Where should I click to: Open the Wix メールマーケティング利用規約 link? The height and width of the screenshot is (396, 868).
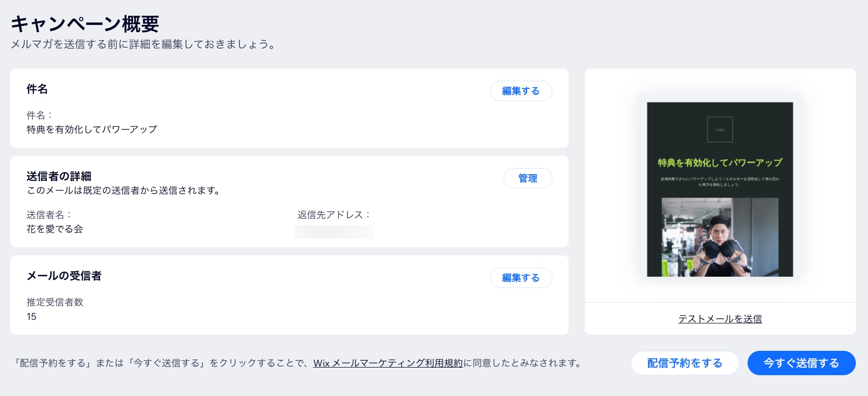(x=388, y=363)
